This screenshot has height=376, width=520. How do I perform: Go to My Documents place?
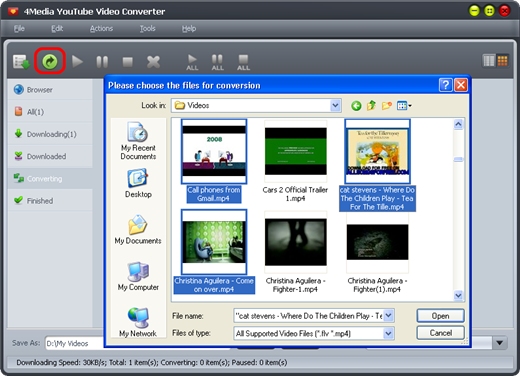point(138,230)
